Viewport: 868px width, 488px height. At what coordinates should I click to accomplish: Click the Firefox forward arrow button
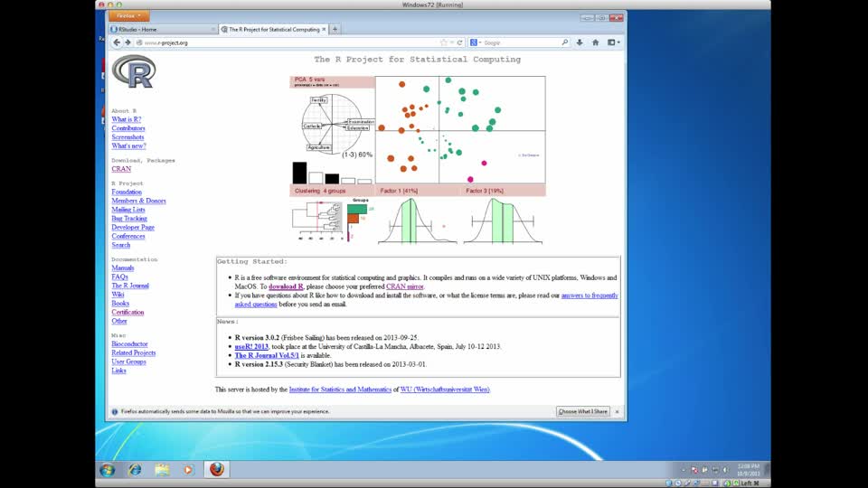coord(127,42)
